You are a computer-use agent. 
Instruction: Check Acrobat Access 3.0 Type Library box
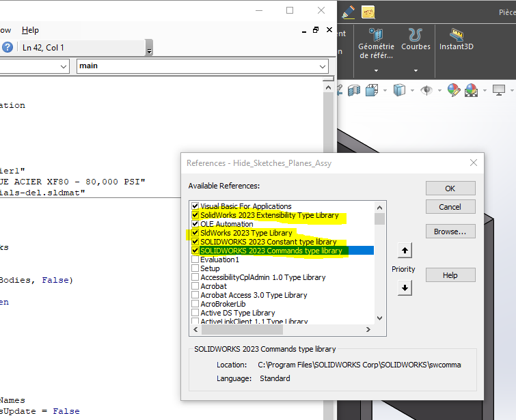195,295
